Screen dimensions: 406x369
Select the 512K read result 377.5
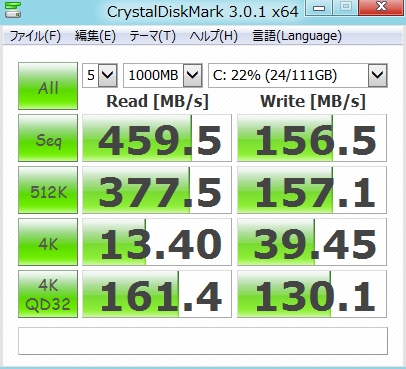157,190
